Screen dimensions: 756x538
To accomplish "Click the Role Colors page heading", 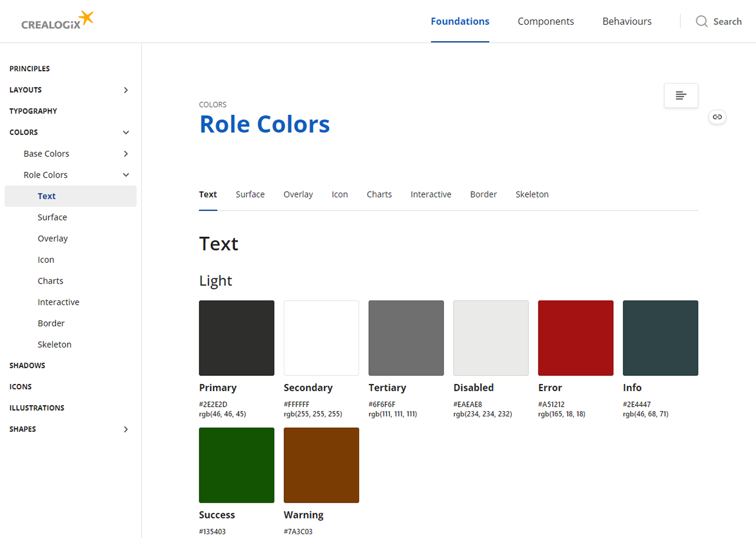I will tap(265, 124).
